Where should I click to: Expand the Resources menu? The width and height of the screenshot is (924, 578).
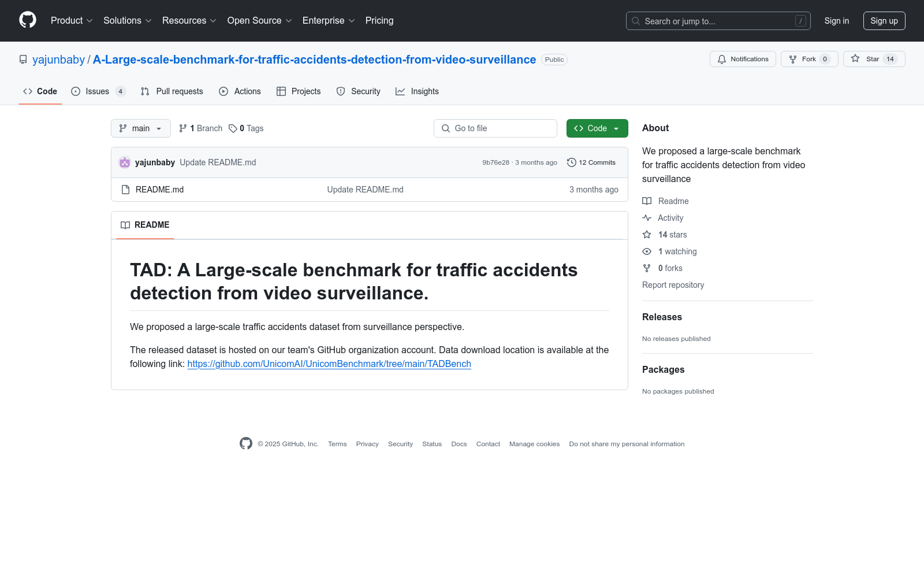point(189,21)
